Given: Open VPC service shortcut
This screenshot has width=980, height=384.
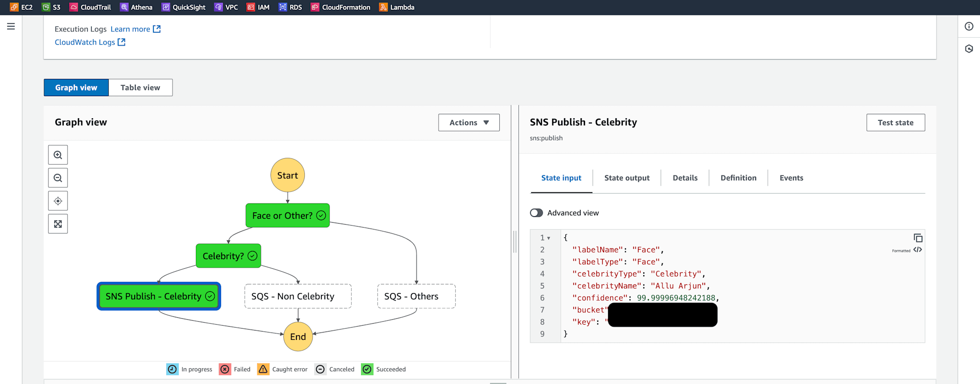Looking at the screenshot, I should tap(226, 7).
